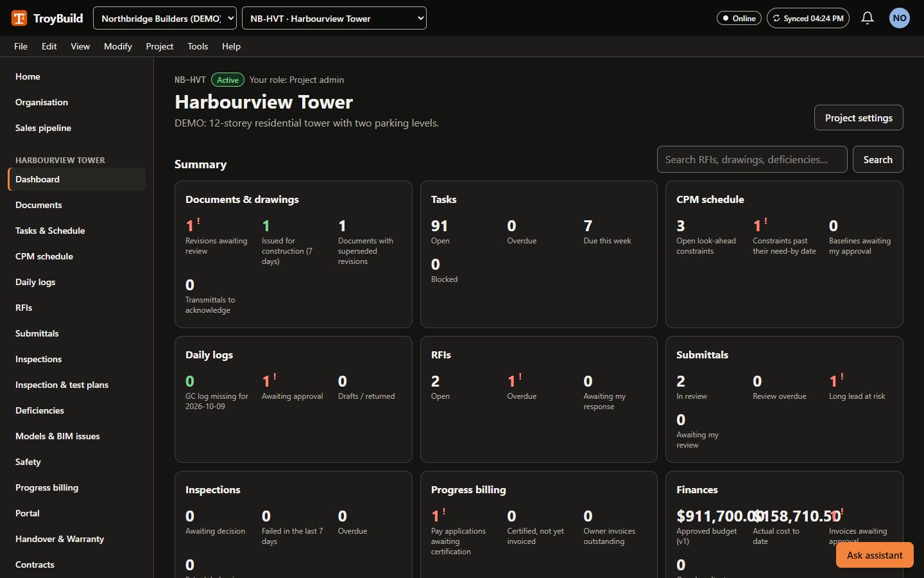This screenshot has width=924, height=578.
Task: Open the View menu
Action: click(80, 46)
